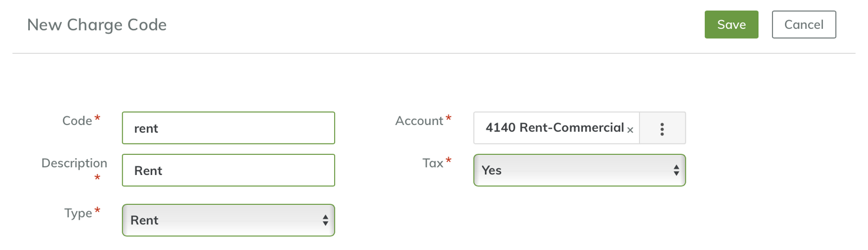The image size is (868, 250).
Task: Click the up-down arrows on Tax select
Action: (x=676, y=170)
